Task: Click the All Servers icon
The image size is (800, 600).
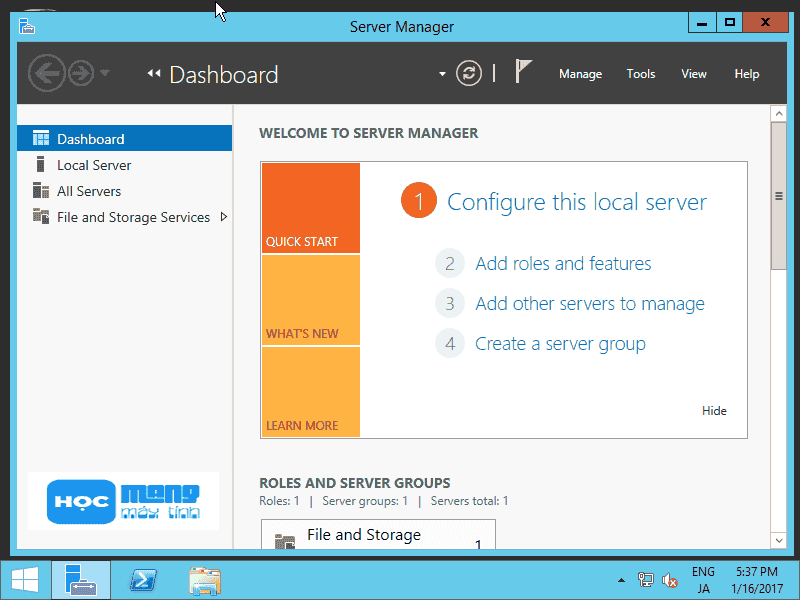Action: (x=41, y=190)
